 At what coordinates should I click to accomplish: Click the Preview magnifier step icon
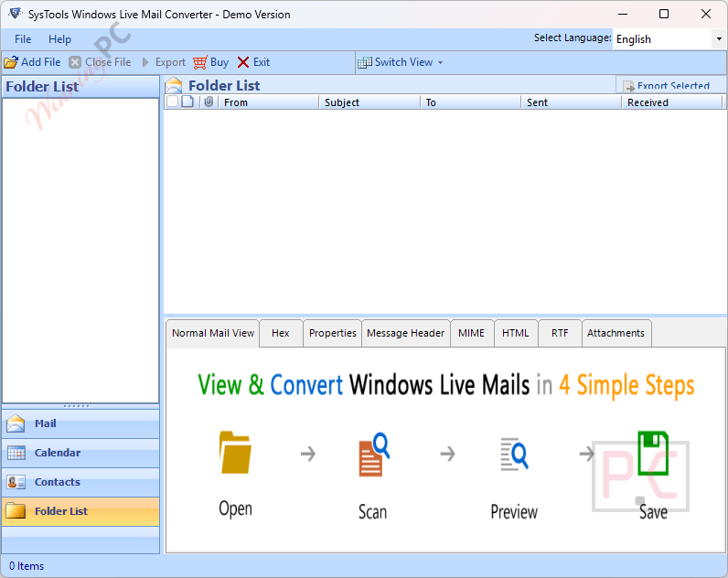click(x=514, y=454)
